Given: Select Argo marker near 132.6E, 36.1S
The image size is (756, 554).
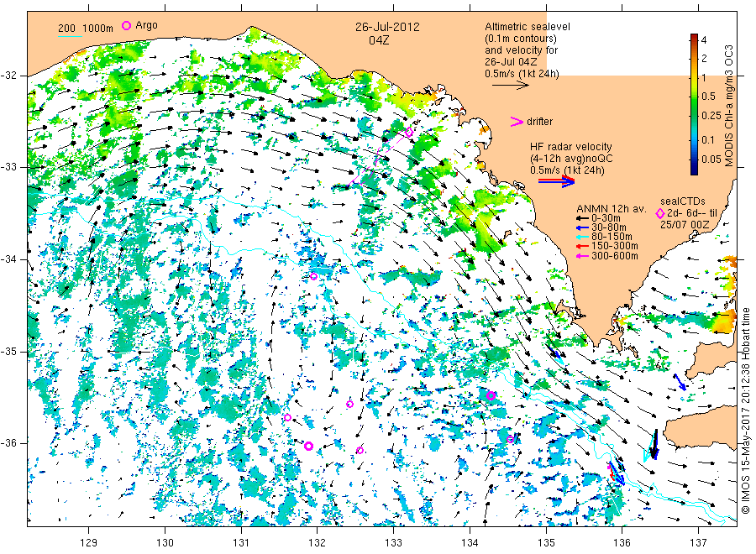Looking at the screenshot, I should 360,451.
